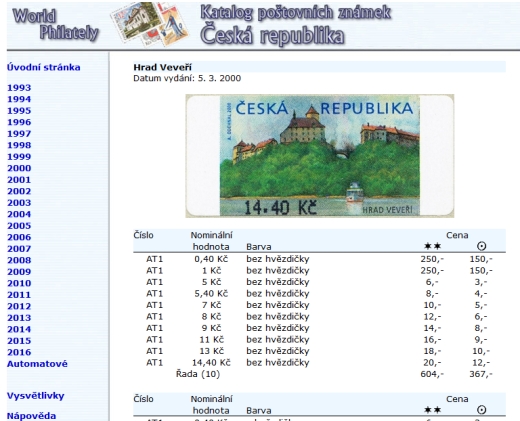Image resolution: width=520 pixels, height=421 pixels.
Task: Go to year 1999 catalog
Action: 19,157
